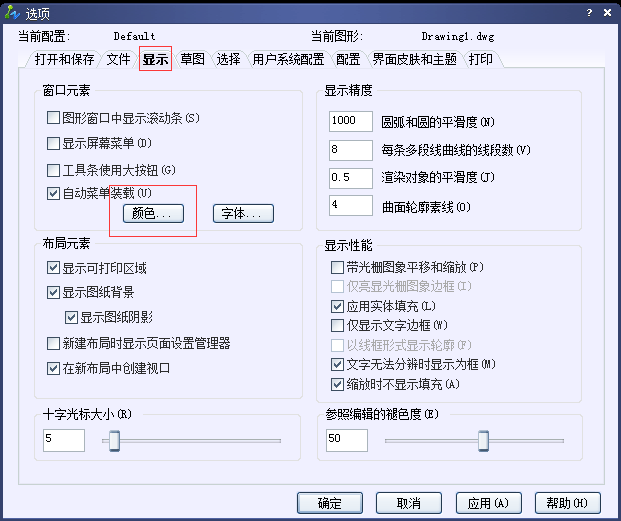621x521 pixels.
Task: Switch to the 打开和保存 tab
Action: point(64,59)
